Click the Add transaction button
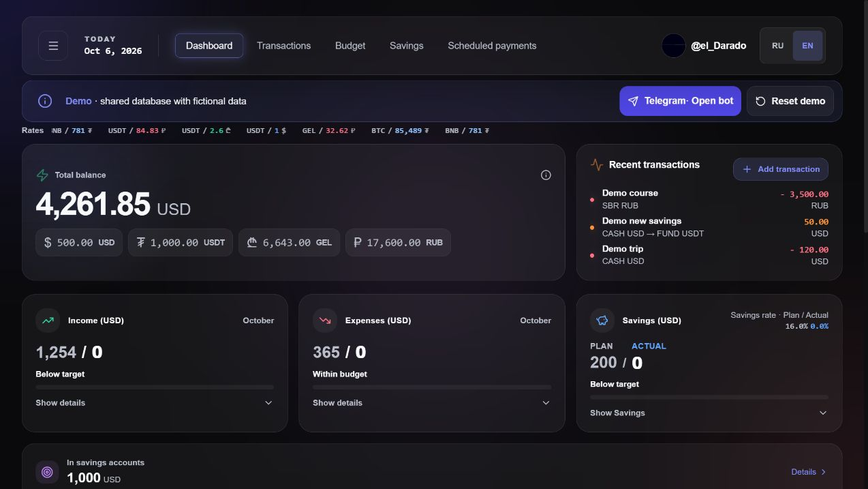The height and width of the screenshot is (489, 868). pyautogui.click(x=781, y=169)
